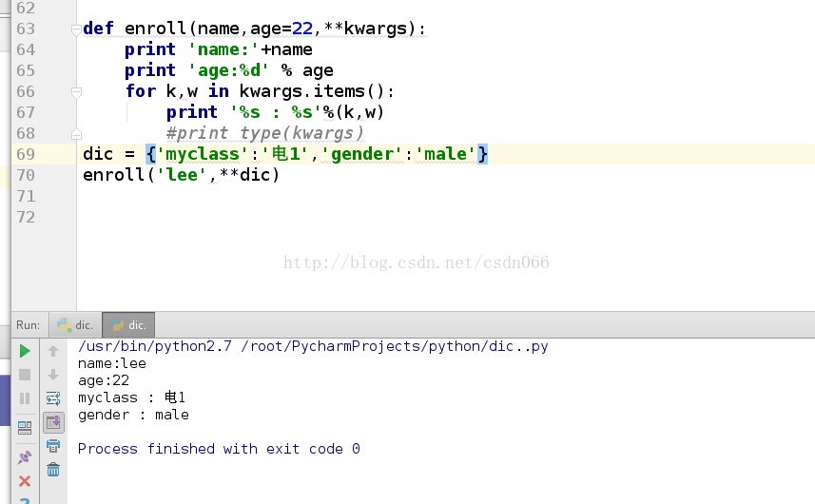815x504 pixels.
Task: Click line number 63 in gutter
Action: [26, 29]
